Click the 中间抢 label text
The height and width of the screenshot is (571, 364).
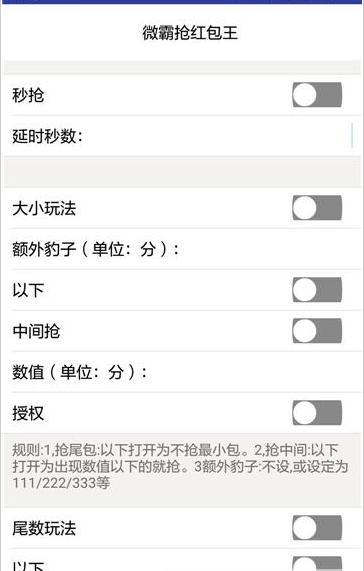pos(36,331)
